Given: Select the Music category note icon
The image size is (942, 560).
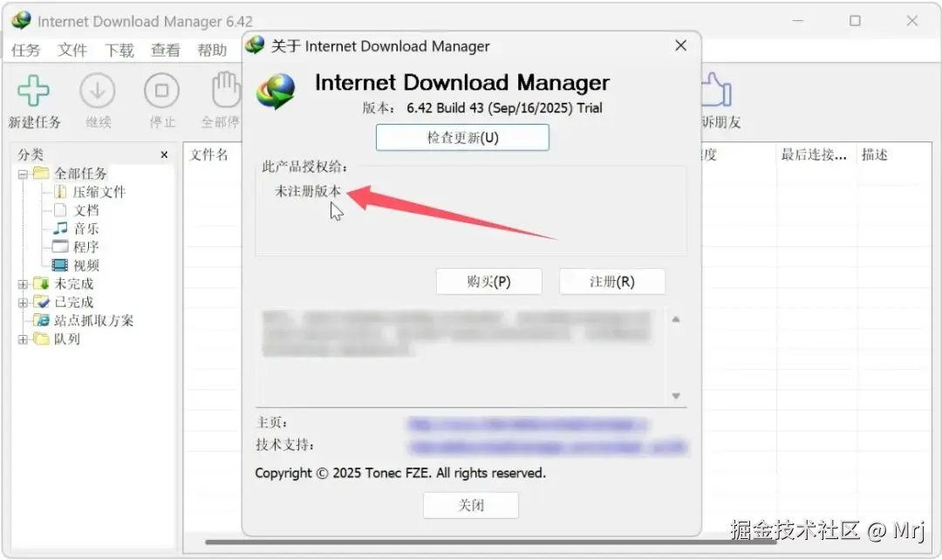Looking at the screenshot, I should click(60, 229).
